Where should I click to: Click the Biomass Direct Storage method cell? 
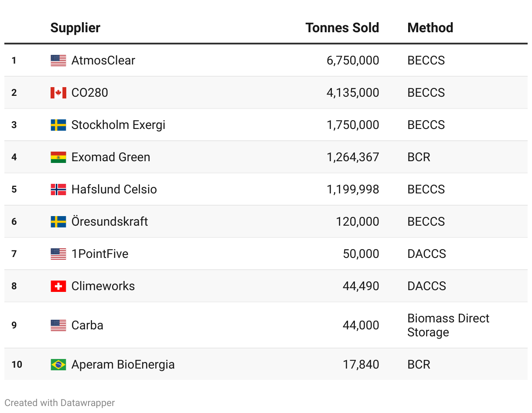click(448, 325)
